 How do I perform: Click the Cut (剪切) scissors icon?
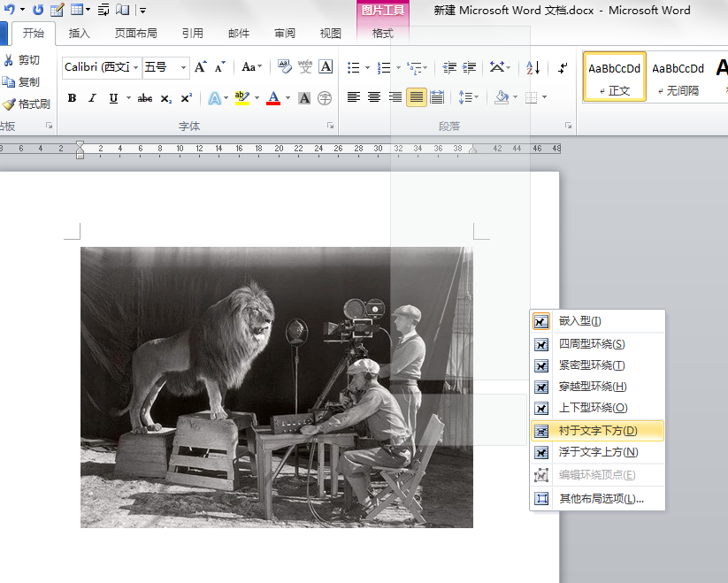9,60
